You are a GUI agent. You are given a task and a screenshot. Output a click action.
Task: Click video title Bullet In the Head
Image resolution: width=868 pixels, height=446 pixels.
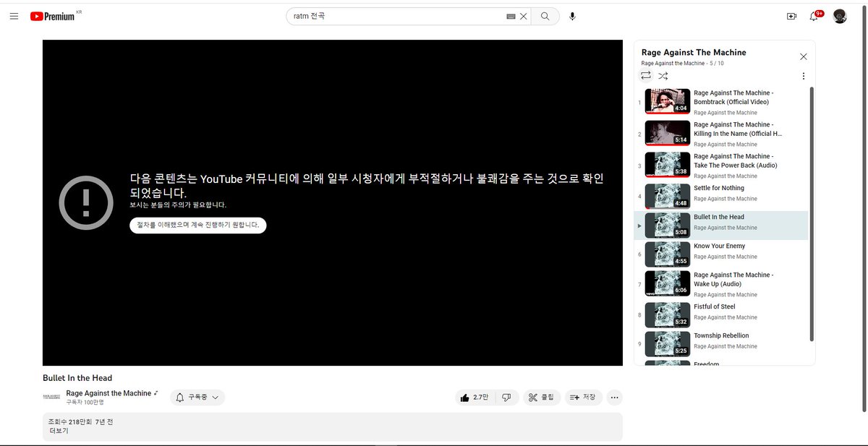click(77, 378)
